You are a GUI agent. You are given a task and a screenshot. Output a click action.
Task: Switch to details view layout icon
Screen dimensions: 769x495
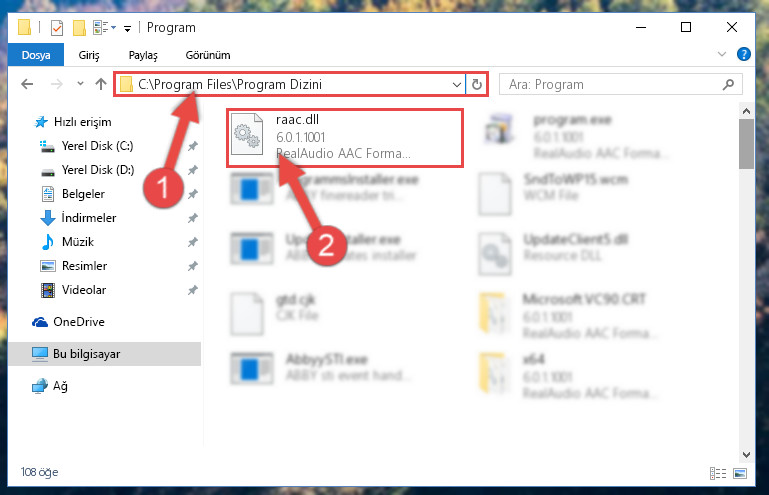[x=718, y=473]
